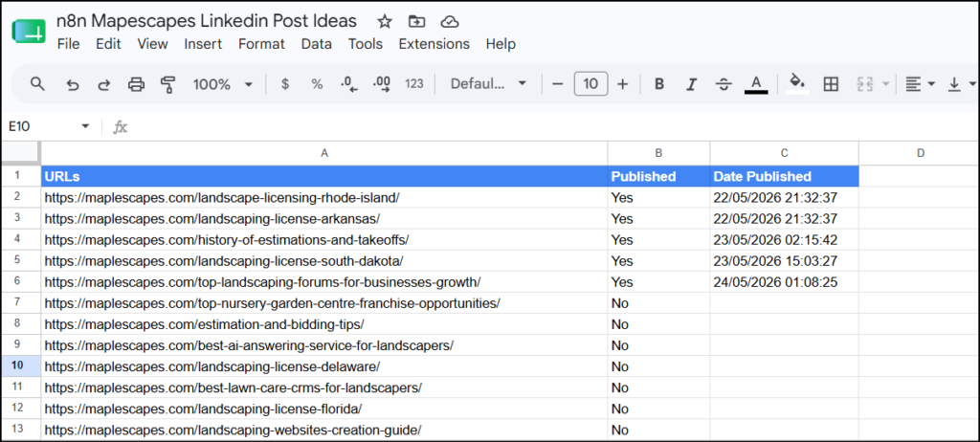Viewport: 980px width, 442px height.
Task: Open the File menu
Action: coord(68,44)
